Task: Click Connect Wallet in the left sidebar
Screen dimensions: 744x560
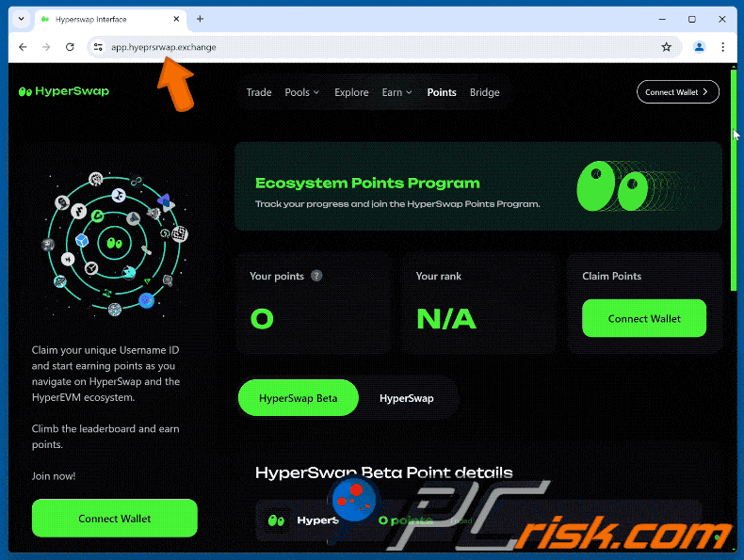Action: [114, 519]
